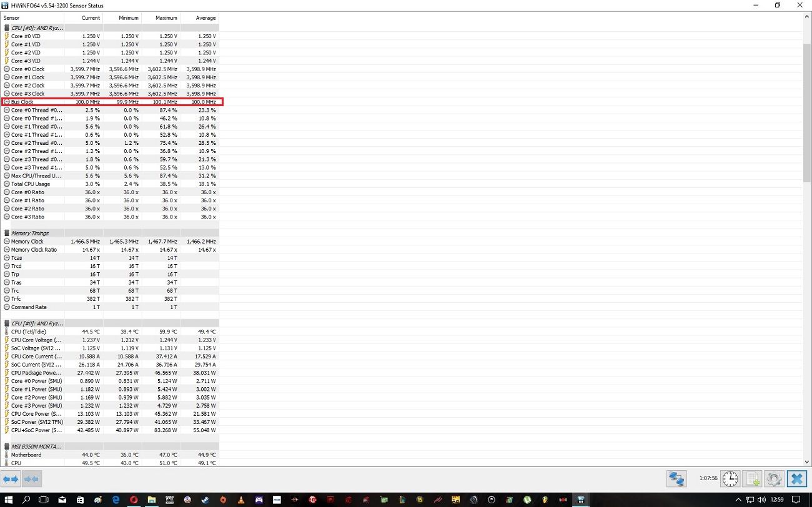Screen dimensions: 812x507
Task: Launch FL Studio from taskbar
Action: (545, 500)
